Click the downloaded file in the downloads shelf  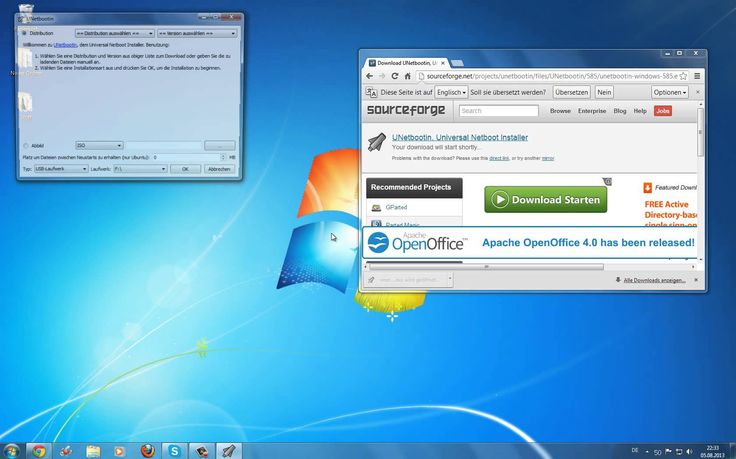click(406, 280)
